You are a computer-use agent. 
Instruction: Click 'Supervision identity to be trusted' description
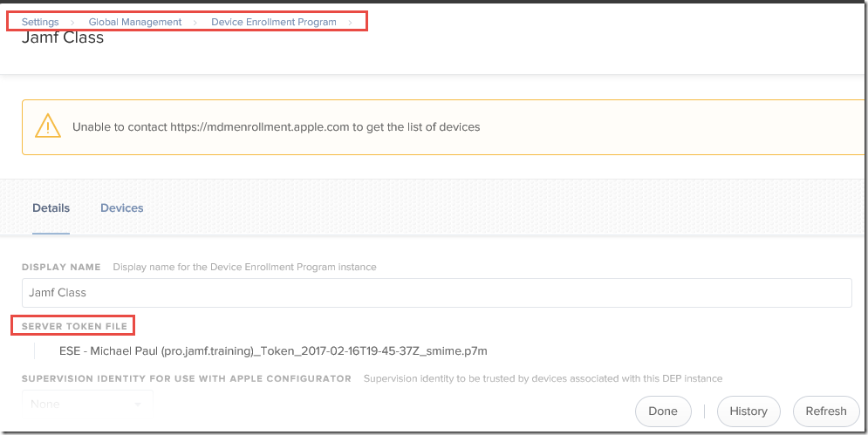(543, 379)
